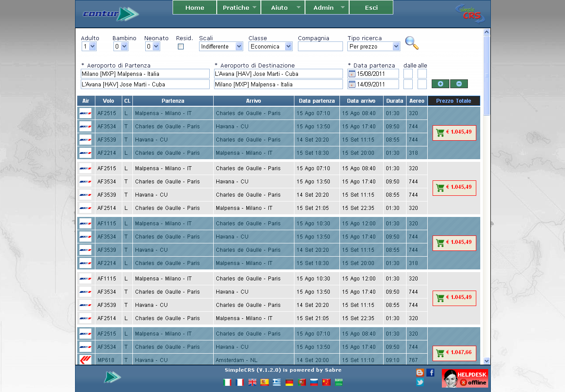The image size is (565, 392).
Task: Select fourth € 1.045,49 fare cart button
Action: [454, 298]
